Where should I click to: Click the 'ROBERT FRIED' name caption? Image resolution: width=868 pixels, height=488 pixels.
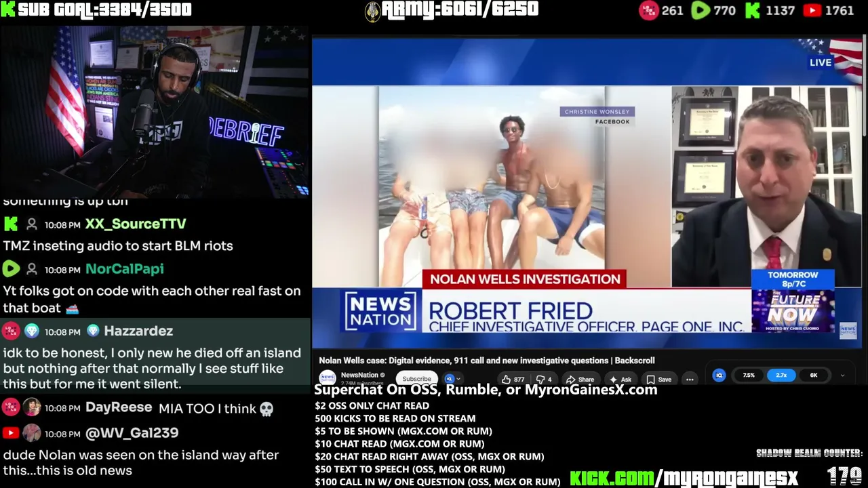point(511,311)
